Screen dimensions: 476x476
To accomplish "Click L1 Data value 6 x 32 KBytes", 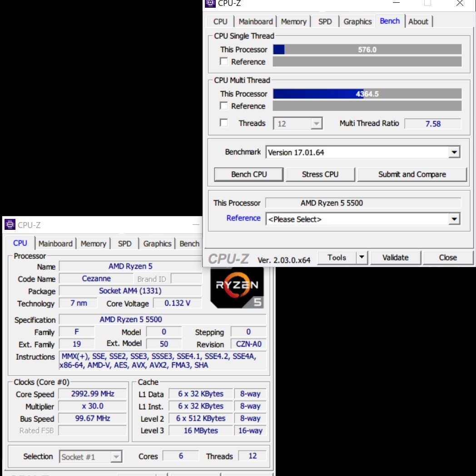I will [201, 394].
